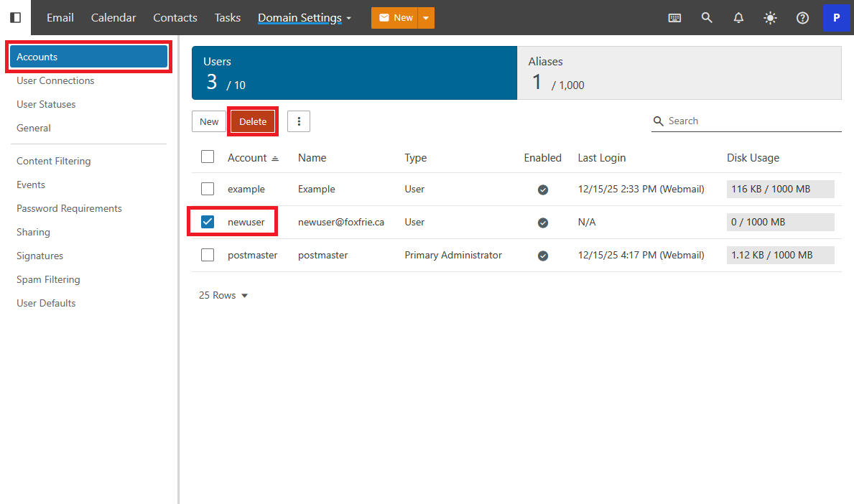Viewport: 854px width, 504px height.
Task: Open the three-dot more actions menu
Action: 299,121
